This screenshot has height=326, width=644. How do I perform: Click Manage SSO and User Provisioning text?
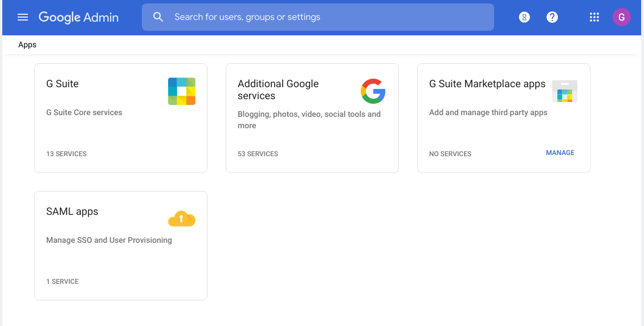tap(109, 240)
